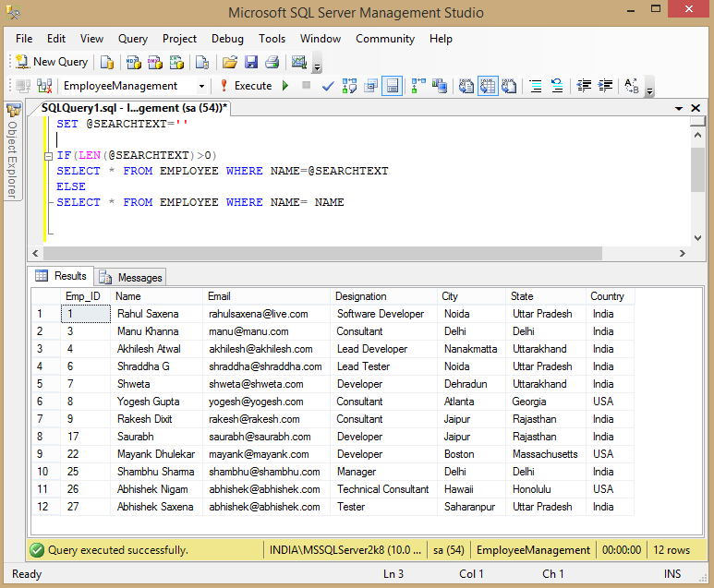Viewport: 714px width, 588px height.
Task: Click the New Query button
Action: (x=52, y=62)
